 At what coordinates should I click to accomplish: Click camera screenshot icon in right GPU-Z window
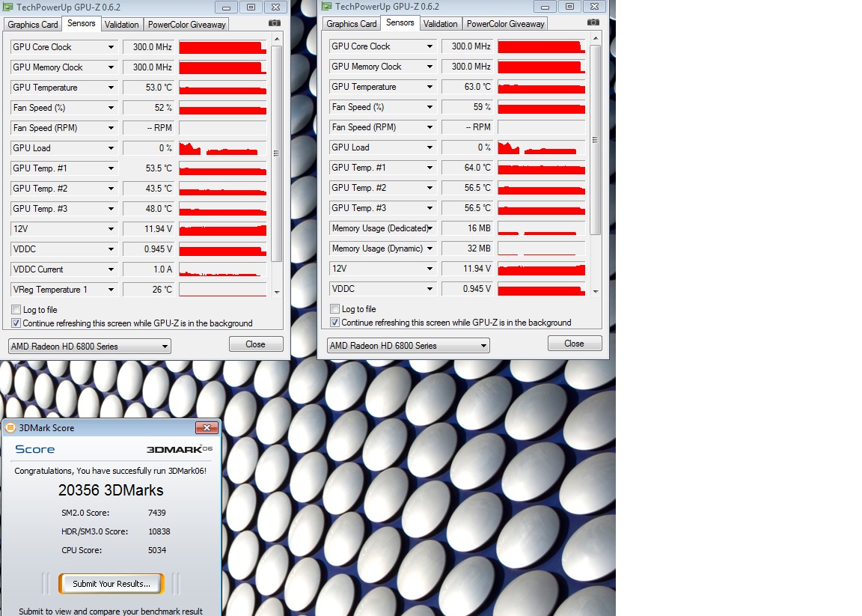tap(593, 22)
